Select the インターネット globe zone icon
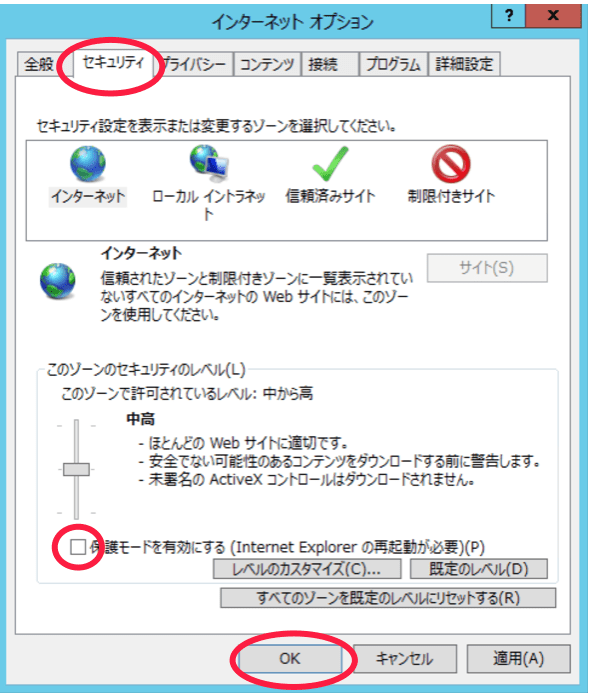The image size is (590, 694). click(x=88, y=164)
